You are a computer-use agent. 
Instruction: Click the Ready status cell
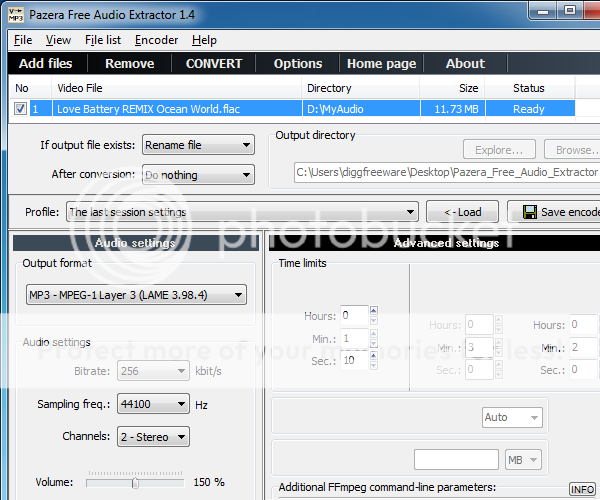coord(528,109)
